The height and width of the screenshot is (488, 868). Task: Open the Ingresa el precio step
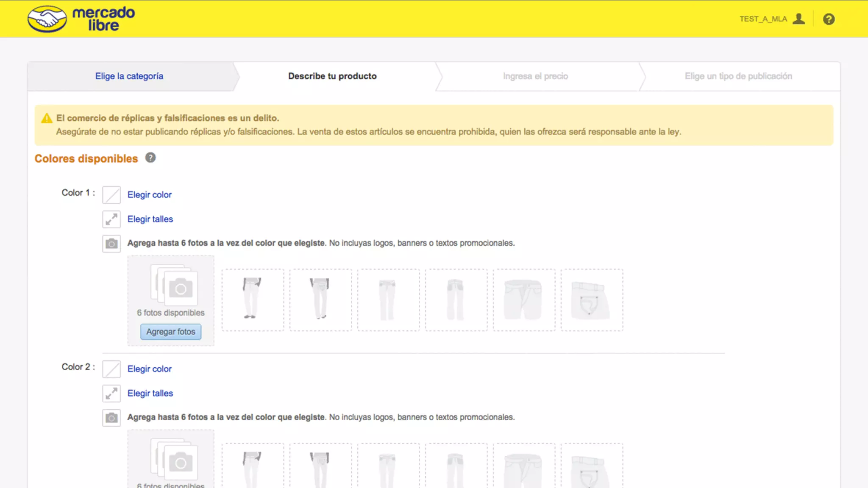pos(535,76)
